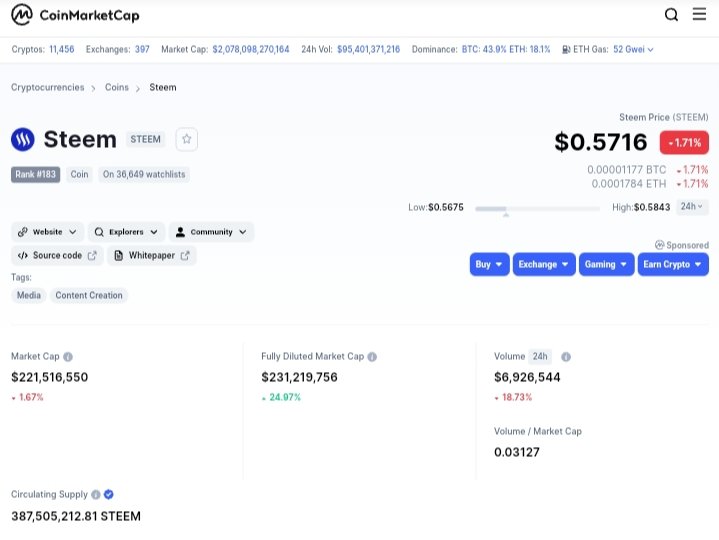Click market cap value $221,516,550
This screenshot has height=540, width=719.
[x=50, y=377]
